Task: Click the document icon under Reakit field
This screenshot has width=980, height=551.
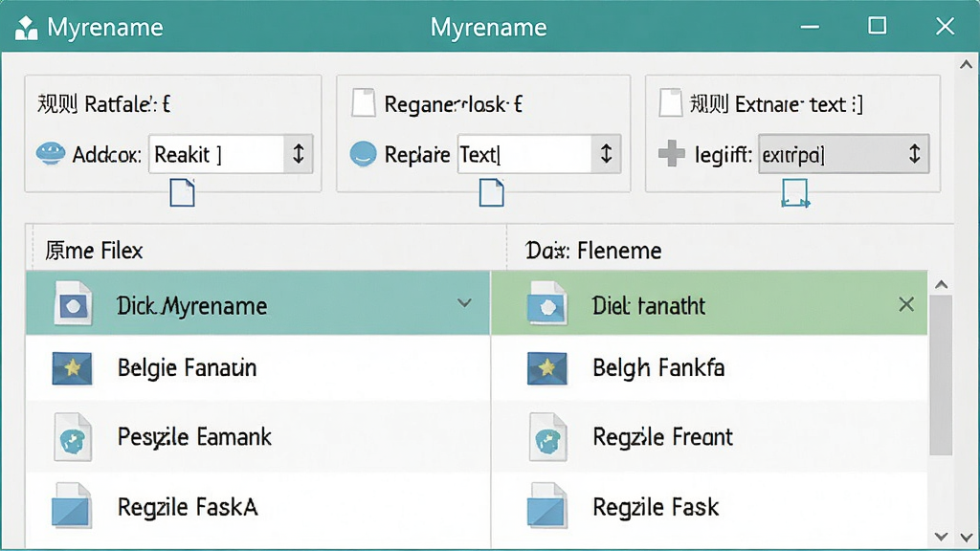Action: point(183,192)
